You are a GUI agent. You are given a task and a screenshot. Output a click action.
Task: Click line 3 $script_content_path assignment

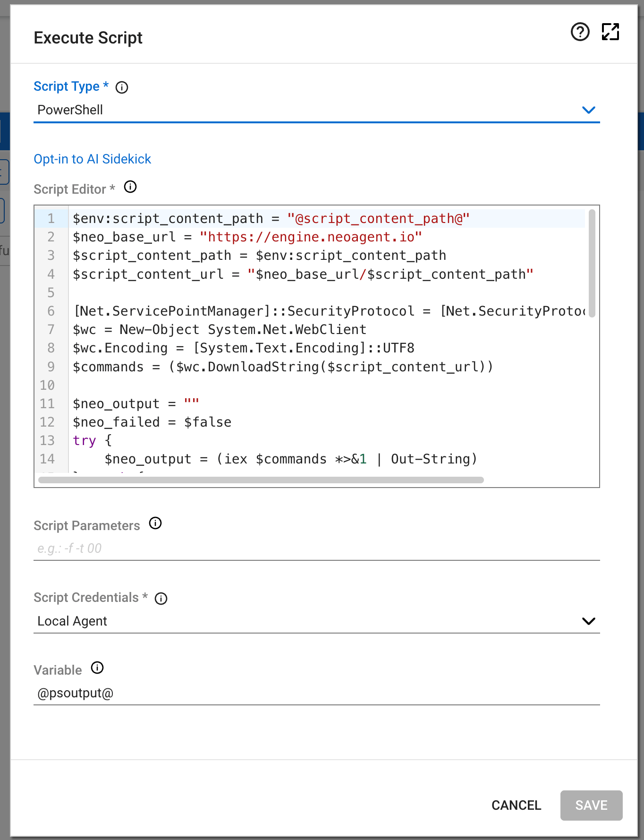click(x=259, y=256)
